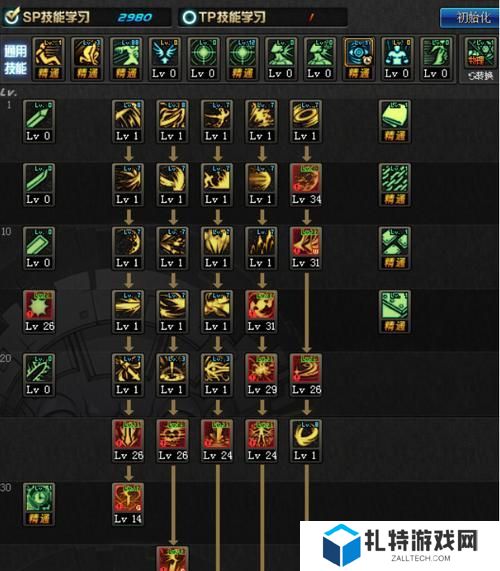Click the blue eye skill with alarm clock
This screenshot has width=500, height=571.
pos(359,59)
